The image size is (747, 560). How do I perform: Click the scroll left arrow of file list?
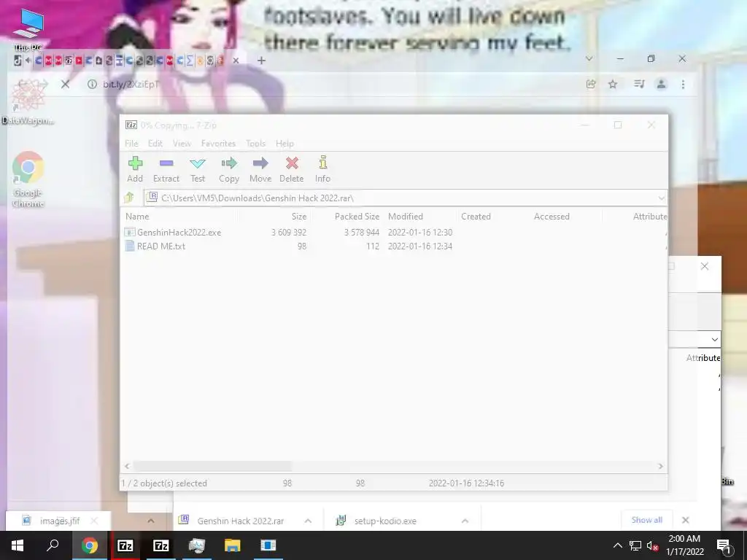point(127,466)
